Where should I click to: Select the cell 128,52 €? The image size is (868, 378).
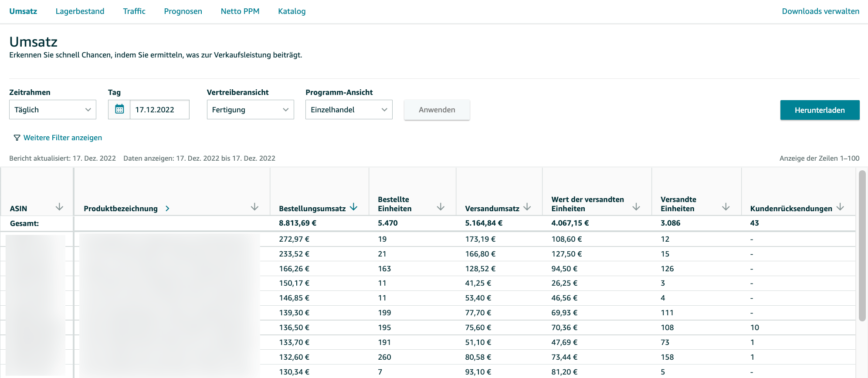[x=480, y=269]
